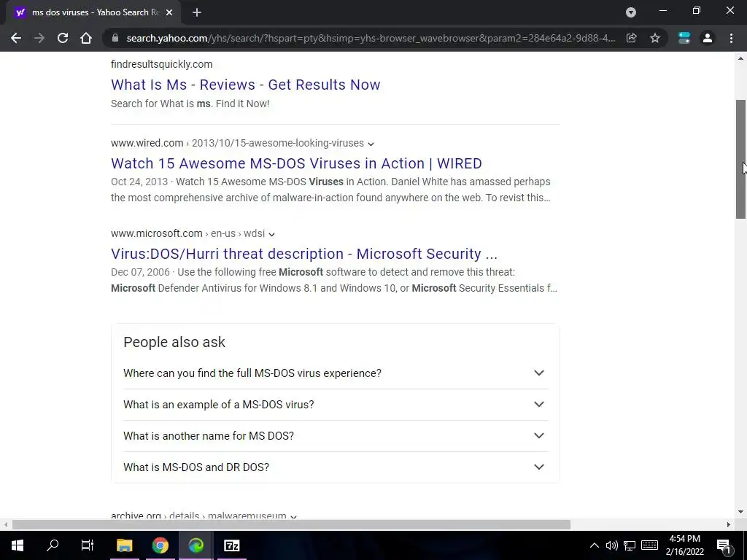
Task: Open 7-Zip from the taskbar
Action: click(231, 545)
